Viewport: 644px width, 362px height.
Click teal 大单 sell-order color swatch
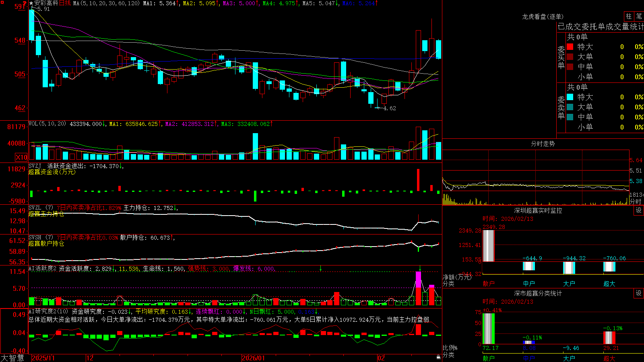tap(570, 107)
